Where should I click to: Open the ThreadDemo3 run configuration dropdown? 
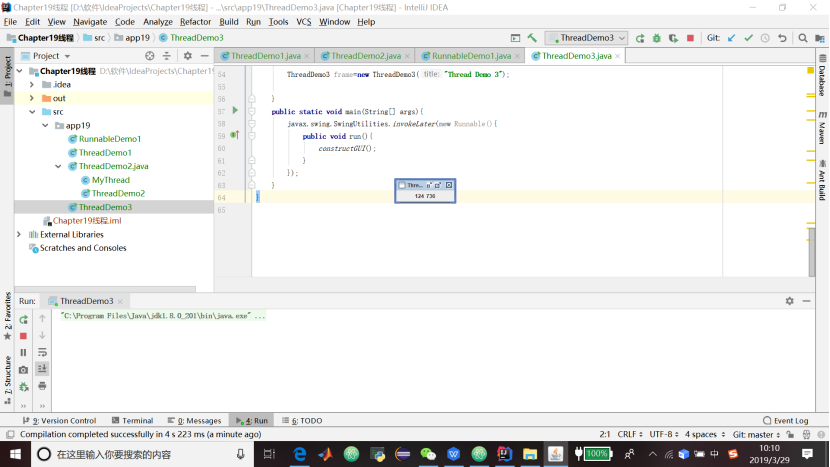pyautogui.click(x=586, y=38)
